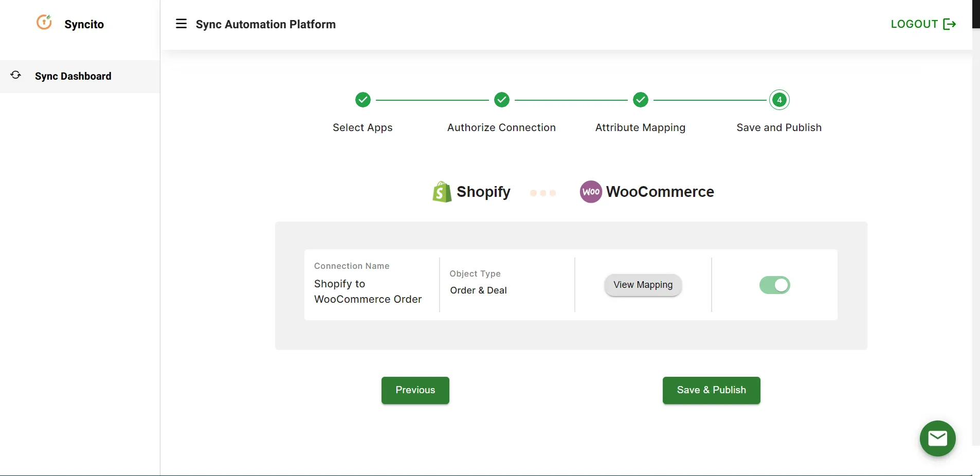Expand the connection row details
The image size is (980, 476).
(570, 285)
